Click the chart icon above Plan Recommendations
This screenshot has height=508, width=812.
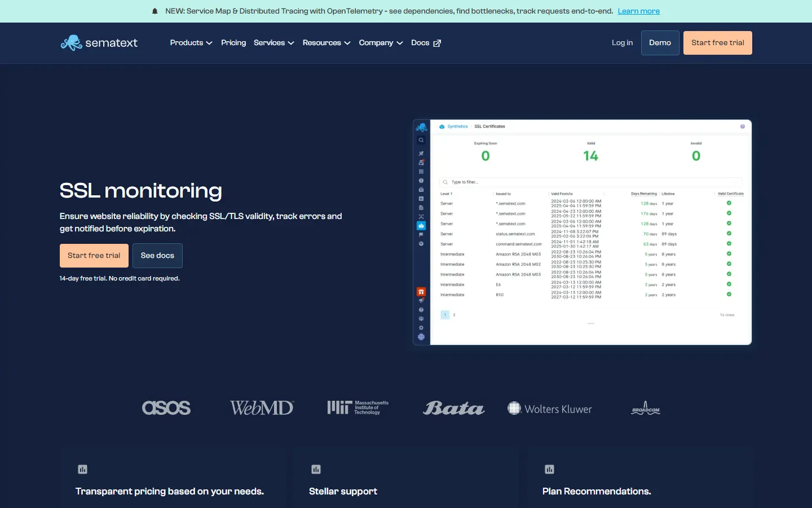click(x=549, y=469)
